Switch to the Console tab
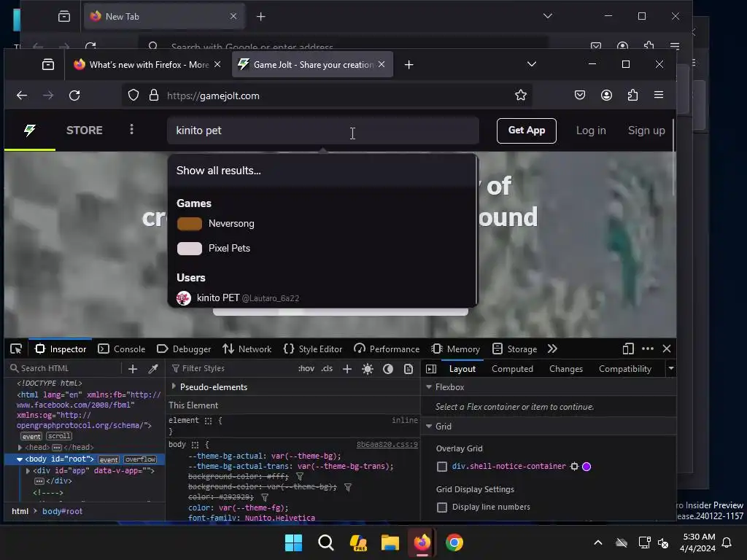747x560 pixels. [x=122, y=349]
